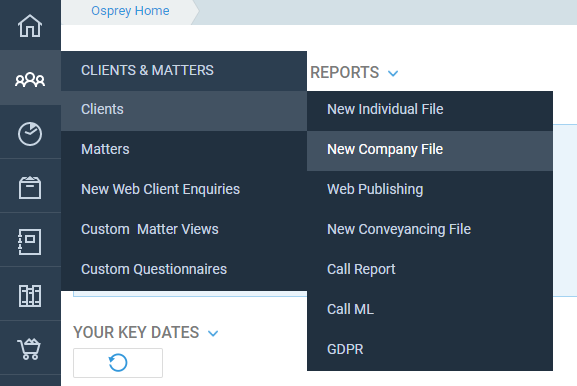Choose New Individual File
This screenshot has height=386, width=577.
430,110
